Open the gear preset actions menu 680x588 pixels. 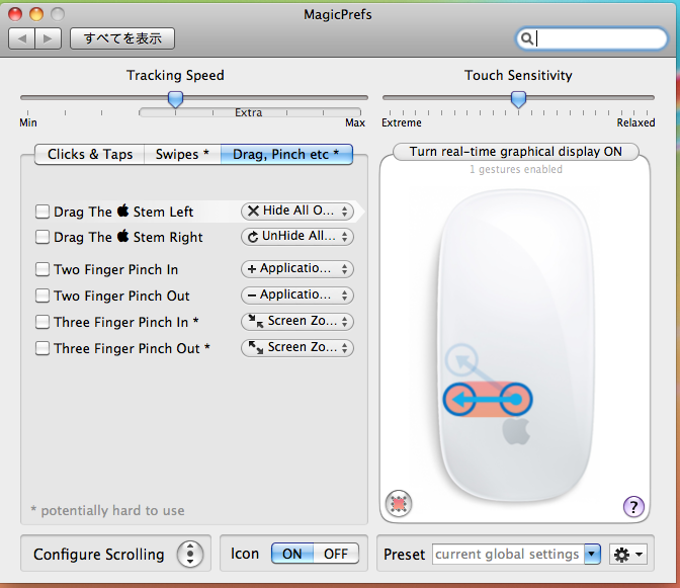pos(628,554)
